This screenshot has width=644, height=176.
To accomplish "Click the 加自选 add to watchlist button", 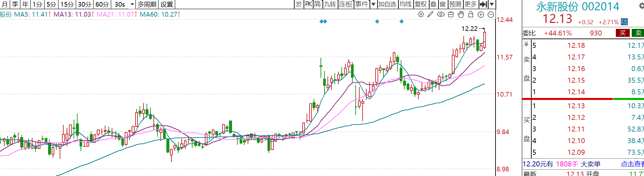I will [387, 4].
